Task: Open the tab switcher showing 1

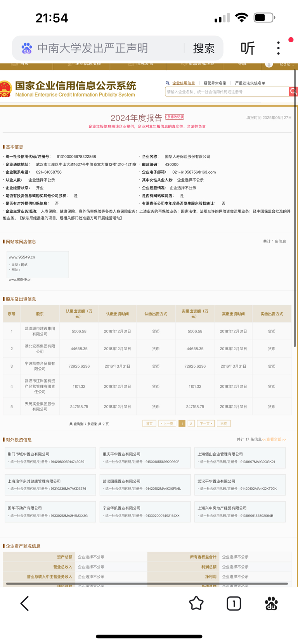Action: coord(234,603)
